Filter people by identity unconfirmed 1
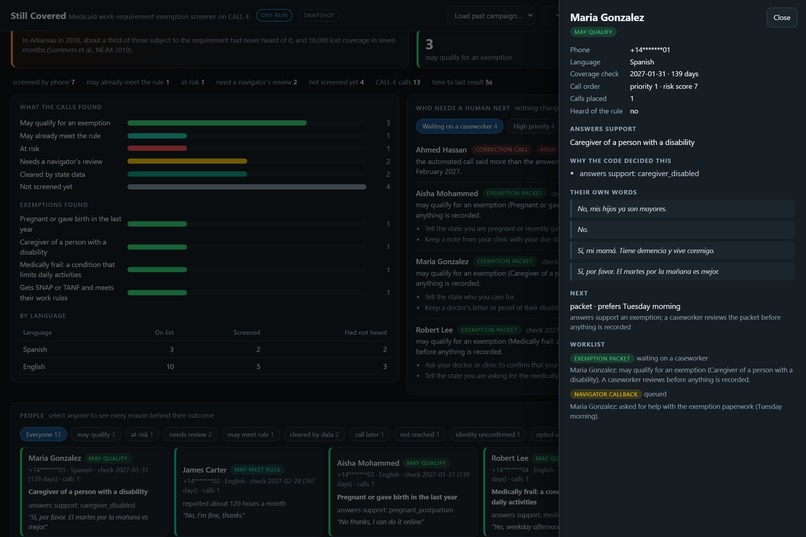The height and width of the screenshot is (537, 806). point(487,434)
